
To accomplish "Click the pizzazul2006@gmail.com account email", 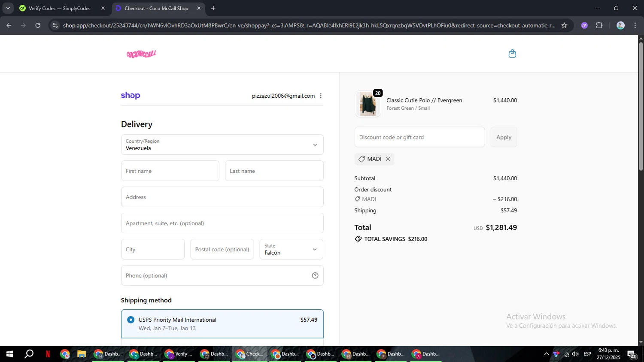I will [283, 96].
